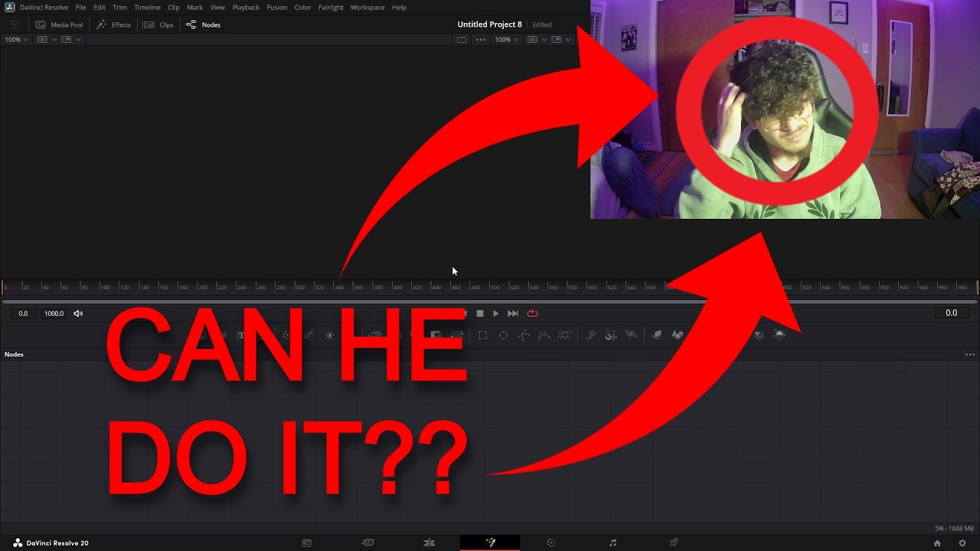Open the right viewer 100% zoom dropdown
Image resolution: width=980 pixels, height=551 pixels.
[507, 40]
